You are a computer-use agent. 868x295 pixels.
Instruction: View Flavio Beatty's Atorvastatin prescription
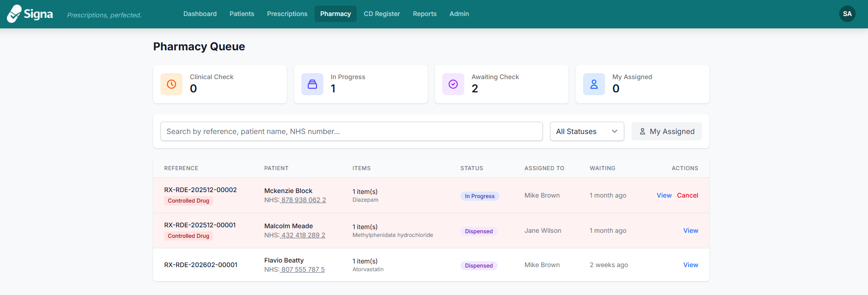point(691,265)
